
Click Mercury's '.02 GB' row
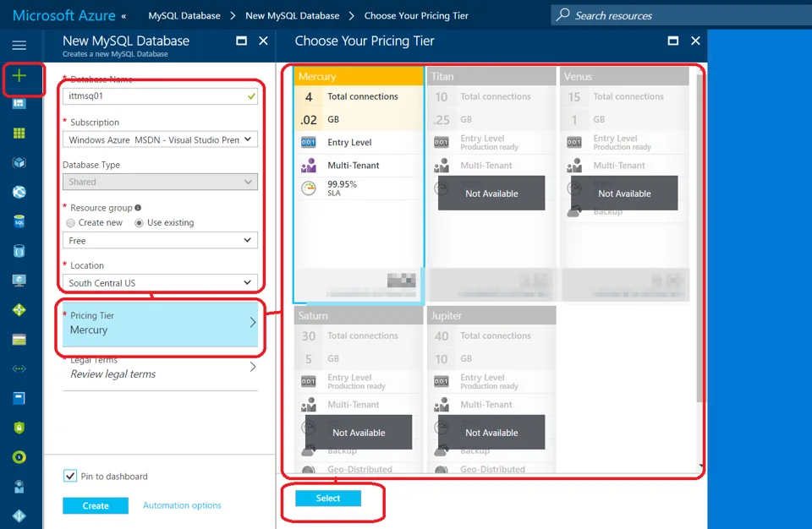coord(359,119)
